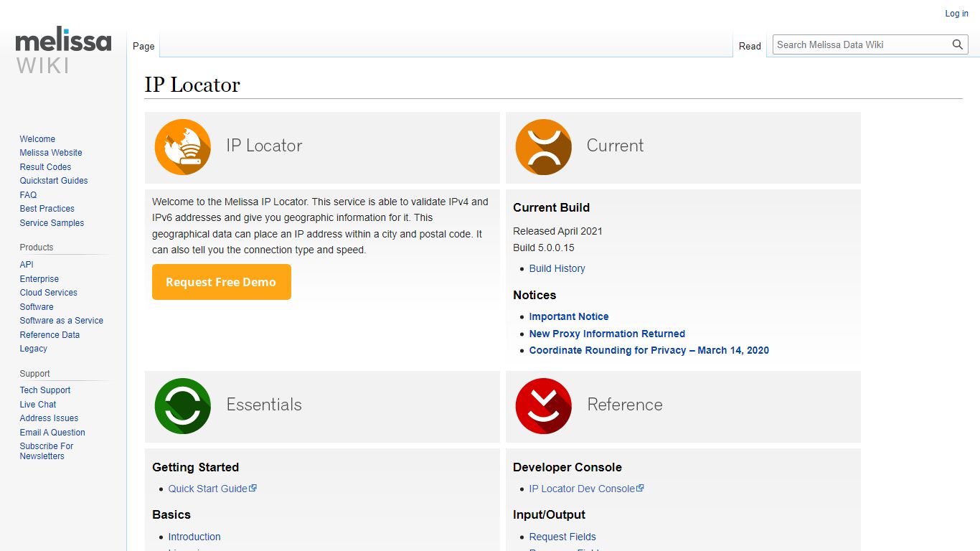
Task: Click the Support sidebar heading
Action: coord(35,374)
